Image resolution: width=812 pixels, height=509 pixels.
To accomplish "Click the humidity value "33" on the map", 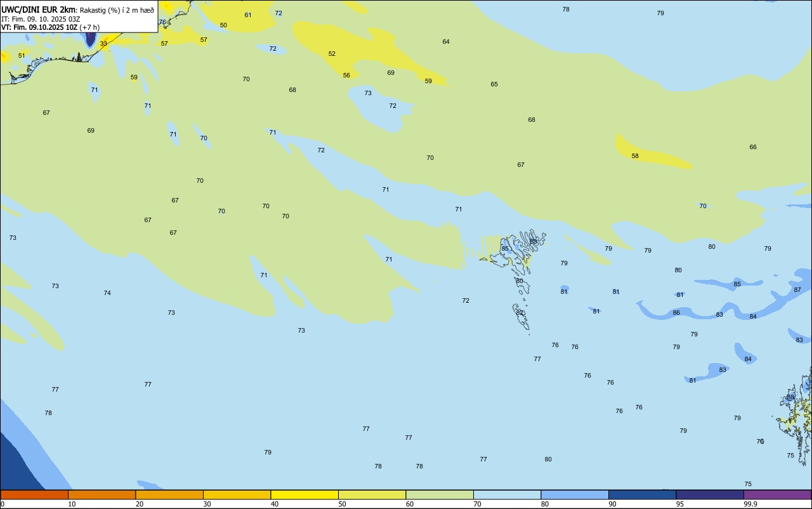I will click(103, 44).
